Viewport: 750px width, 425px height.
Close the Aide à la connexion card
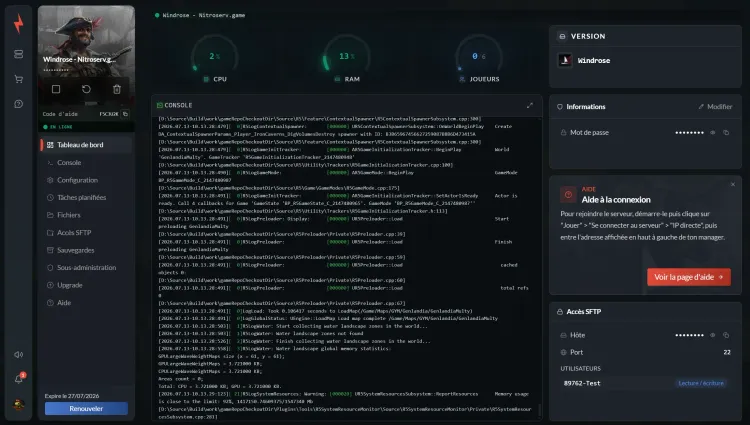(733, 184)
